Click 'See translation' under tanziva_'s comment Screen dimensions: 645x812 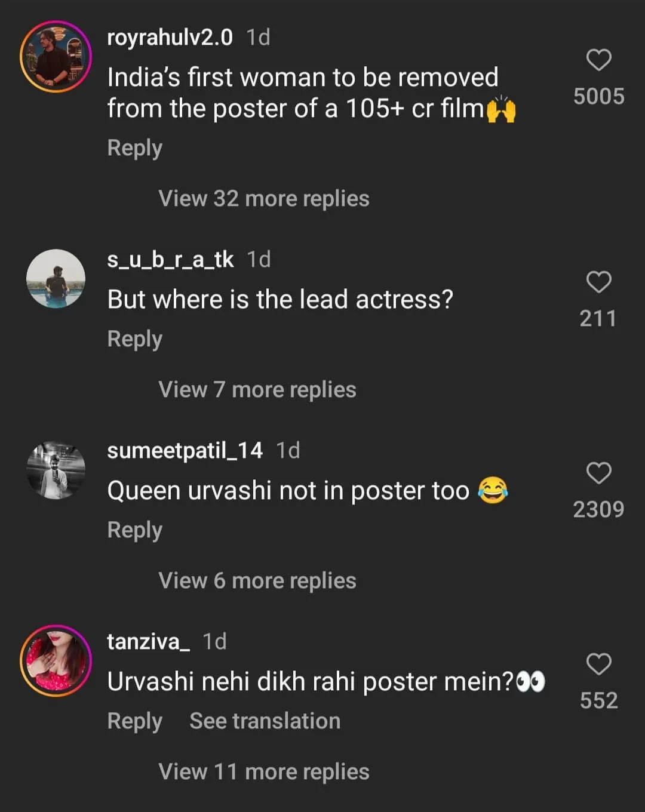265,721
